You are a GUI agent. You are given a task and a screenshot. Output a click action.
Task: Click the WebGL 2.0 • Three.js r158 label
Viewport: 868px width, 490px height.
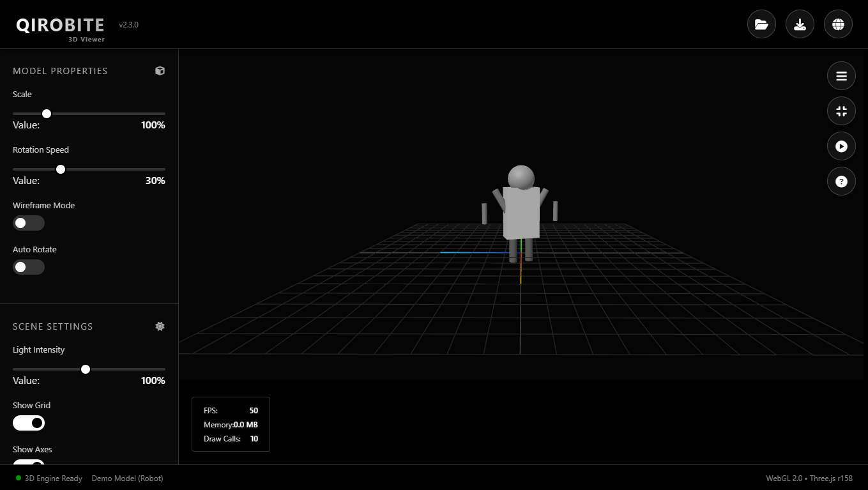coord(809,479)
